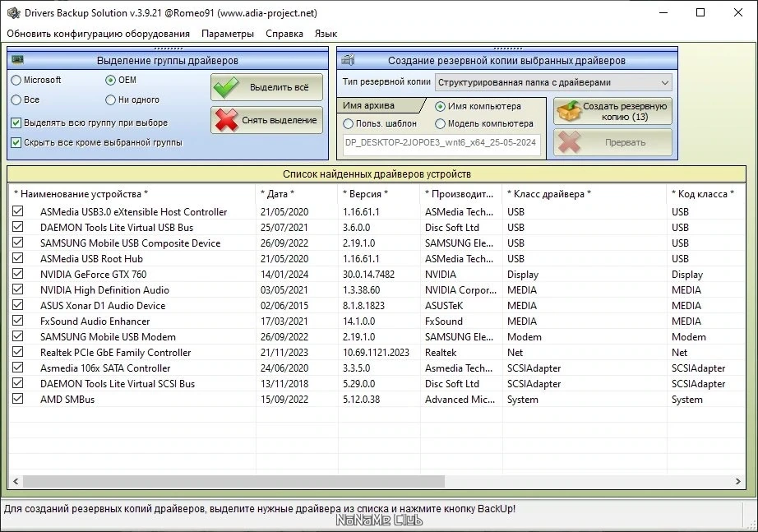Click the driver group panel collapse grip
The width and height of the screenshot is (758, 532).
168,49
